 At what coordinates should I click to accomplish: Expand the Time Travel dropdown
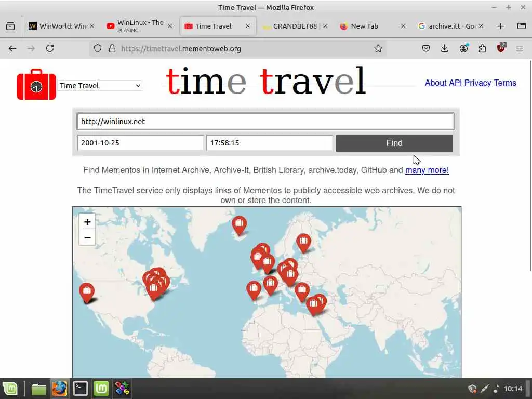[100, 86]
